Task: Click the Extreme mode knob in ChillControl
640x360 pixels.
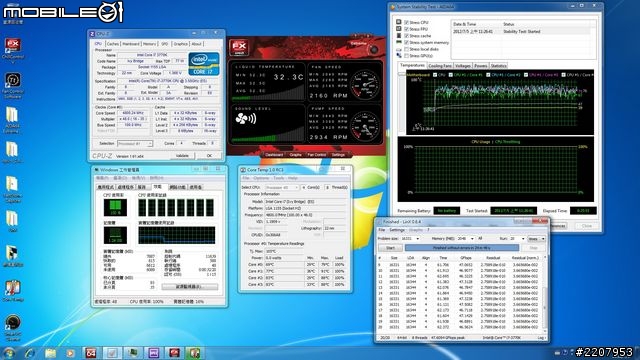Action: tap(373, 50)
